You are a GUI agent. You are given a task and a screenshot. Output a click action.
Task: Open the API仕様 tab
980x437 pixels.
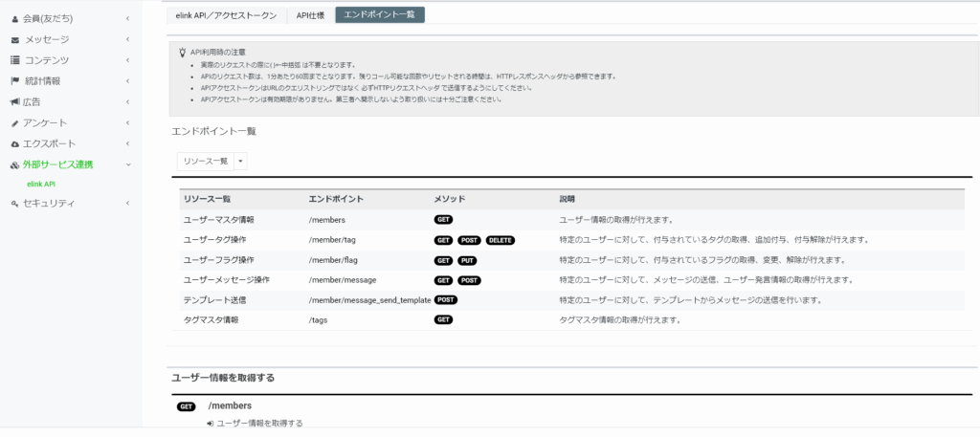click(x=310, y=15)
